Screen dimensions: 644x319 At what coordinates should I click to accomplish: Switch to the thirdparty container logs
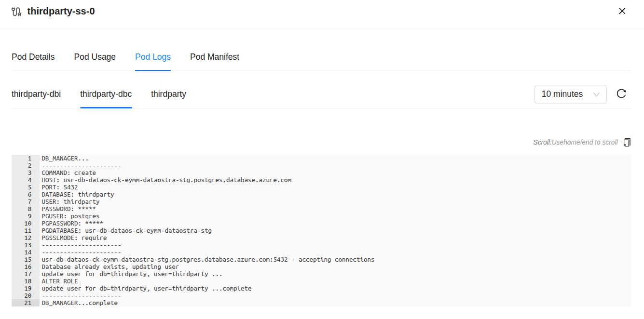168,94
